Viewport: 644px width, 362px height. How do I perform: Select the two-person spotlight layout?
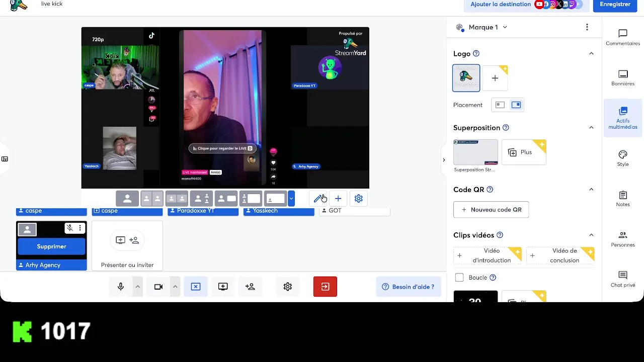pyautogui.click(x=201, y=199)
